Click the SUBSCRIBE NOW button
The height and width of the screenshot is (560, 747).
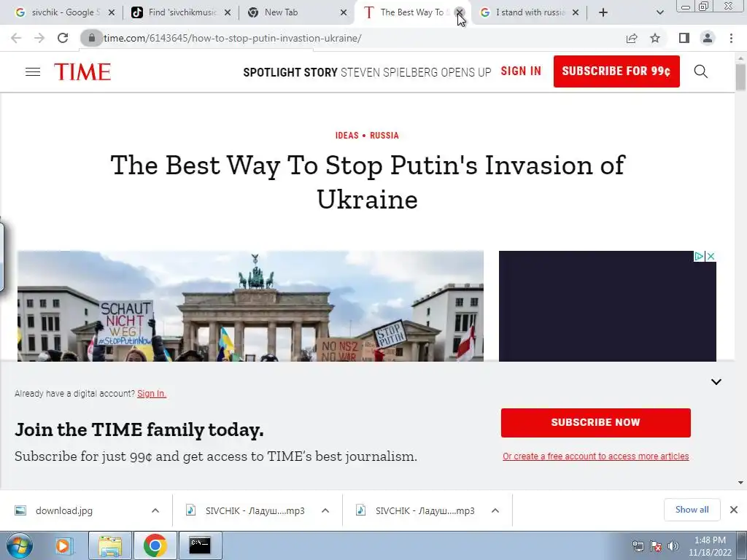coord(595,422)
